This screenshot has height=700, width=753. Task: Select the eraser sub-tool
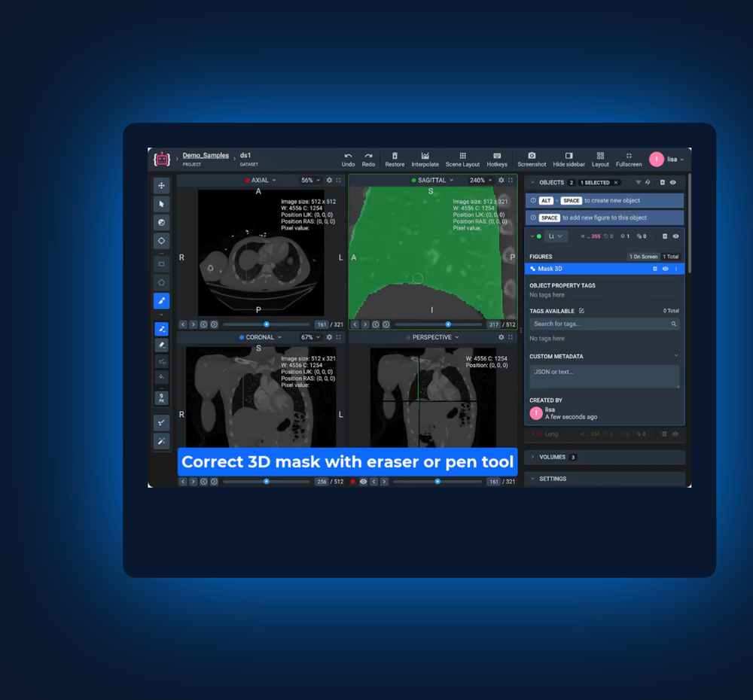[162, 345]
